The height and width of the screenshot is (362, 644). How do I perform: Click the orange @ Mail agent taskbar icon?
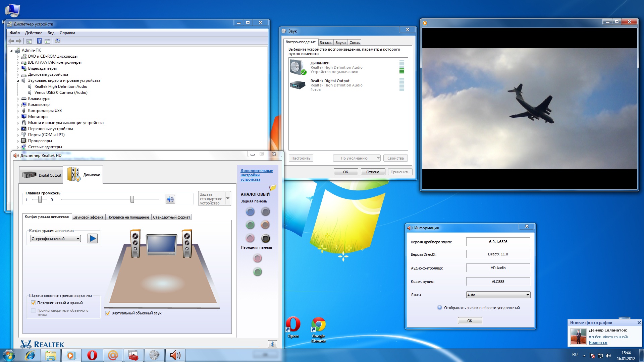click(113, 355)
